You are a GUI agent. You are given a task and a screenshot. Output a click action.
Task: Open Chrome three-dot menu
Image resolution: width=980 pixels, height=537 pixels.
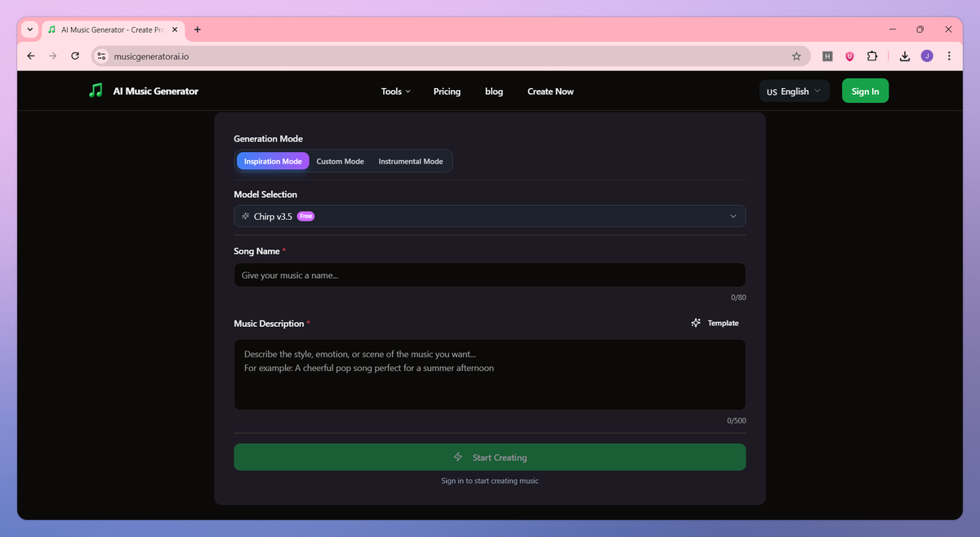click(949, 56)
